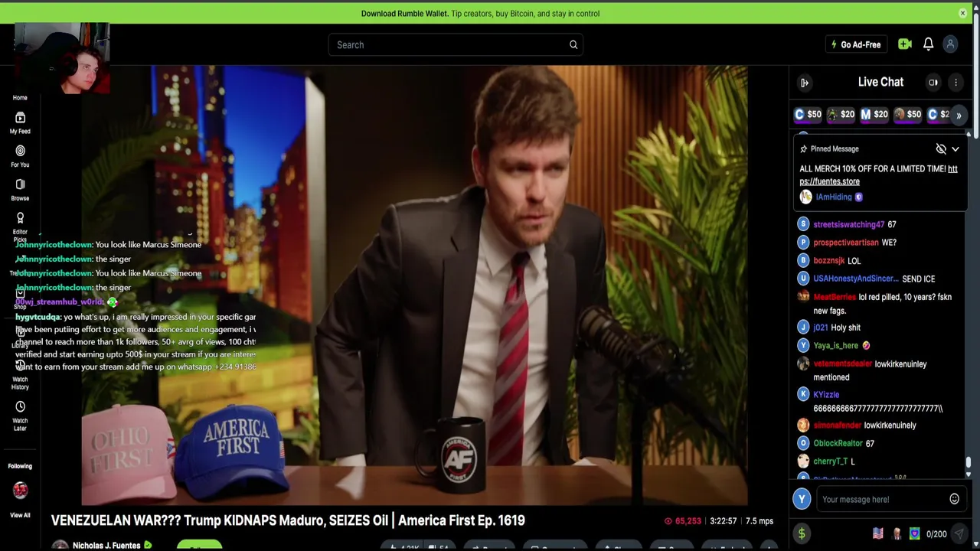Show more rants with the double-arrow

click(959, 116)
